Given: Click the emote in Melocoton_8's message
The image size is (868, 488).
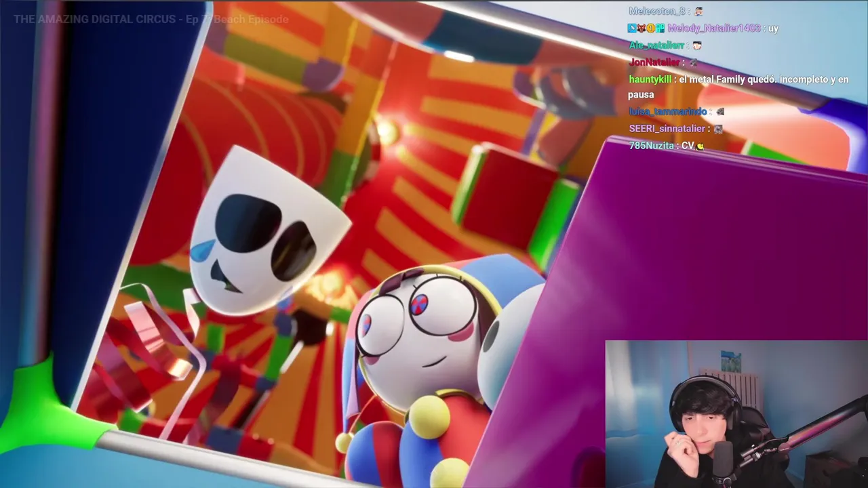Looking at the screenshot, I should [698, 12].
